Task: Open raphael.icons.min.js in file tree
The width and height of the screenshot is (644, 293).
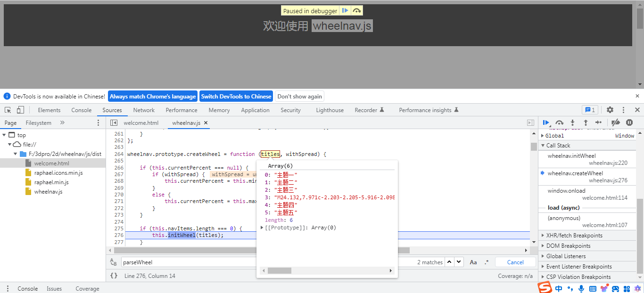Action: click(x=58, y=173)
